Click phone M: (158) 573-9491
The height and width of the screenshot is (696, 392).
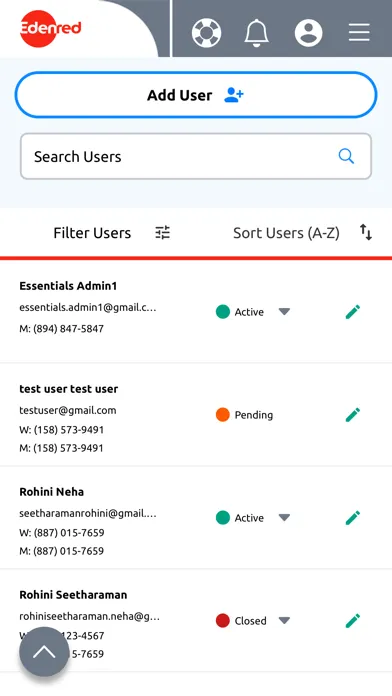61,448
